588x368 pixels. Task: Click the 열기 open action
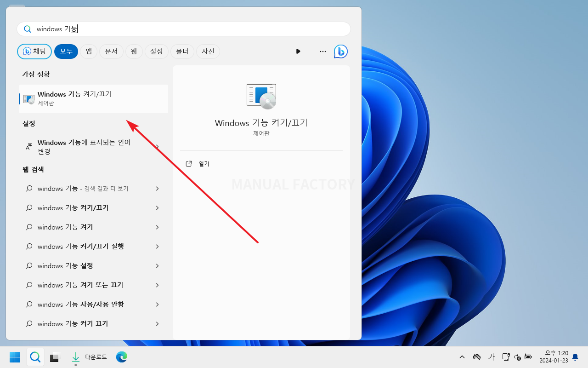point(204,164)
